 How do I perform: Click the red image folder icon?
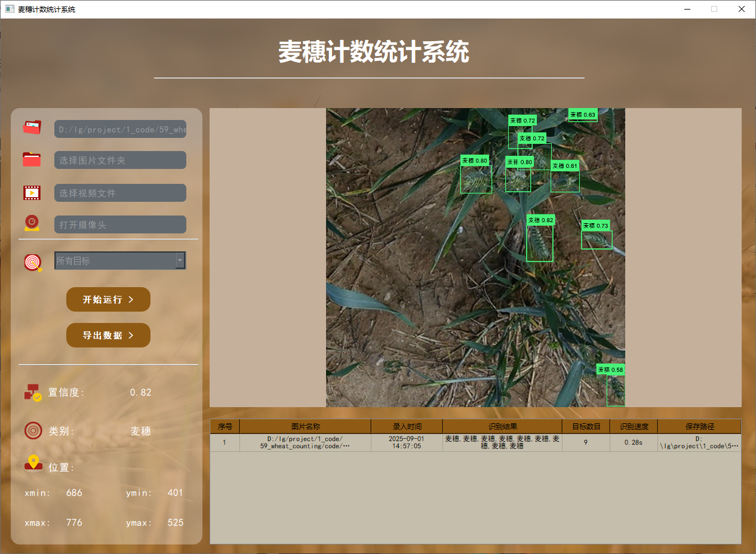tap(32, 159)
